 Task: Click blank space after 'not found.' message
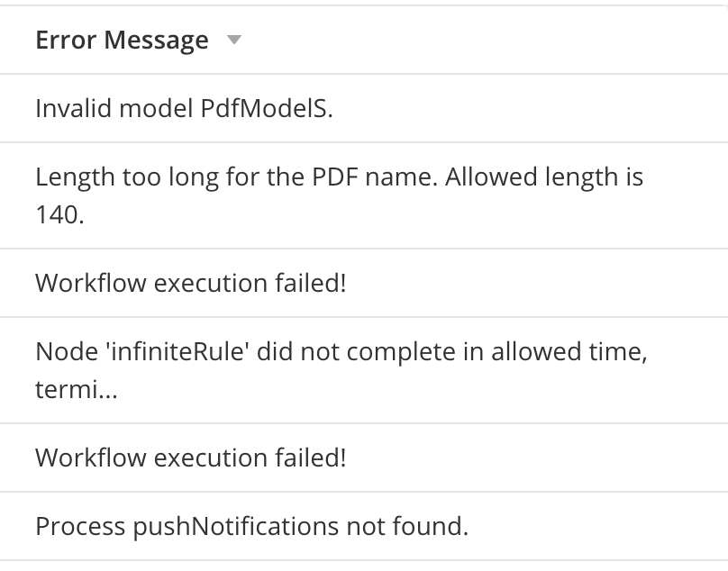point(596,526)
